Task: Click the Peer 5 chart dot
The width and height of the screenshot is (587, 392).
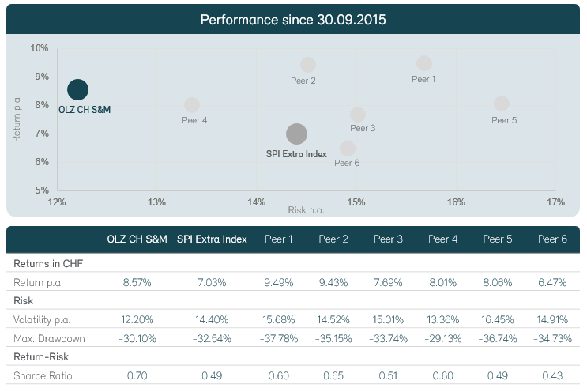Action: pos(502,104)
